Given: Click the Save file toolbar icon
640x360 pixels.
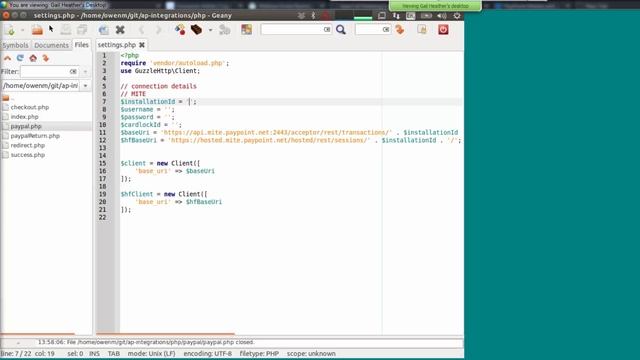Looking at the screenshot, I should (65, 30).
